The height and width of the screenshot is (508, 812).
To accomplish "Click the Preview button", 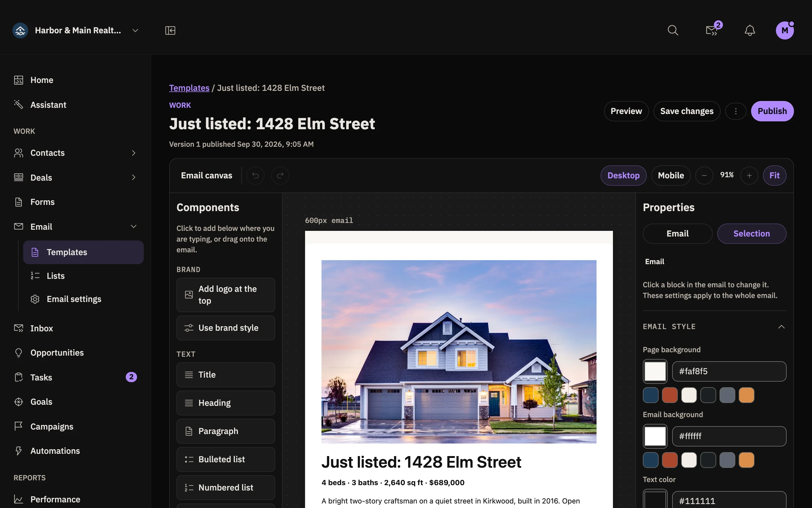I will click(x=626, y=111).
